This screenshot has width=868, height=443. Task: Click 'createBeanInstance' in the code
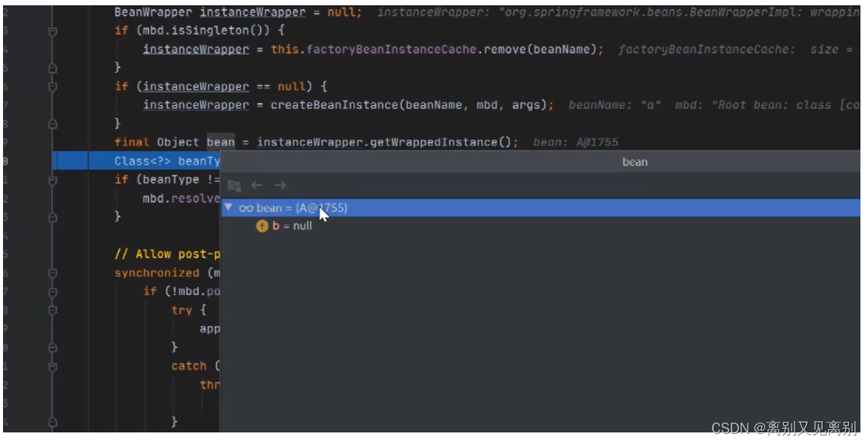click(334, 105)
